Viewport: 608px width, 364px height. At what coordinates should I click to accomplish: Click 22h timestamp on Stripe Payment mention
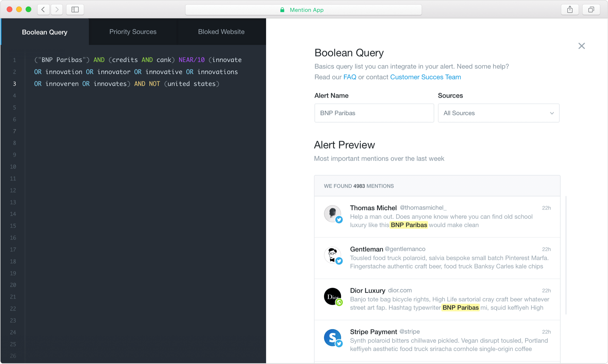[x=546, y=332]
